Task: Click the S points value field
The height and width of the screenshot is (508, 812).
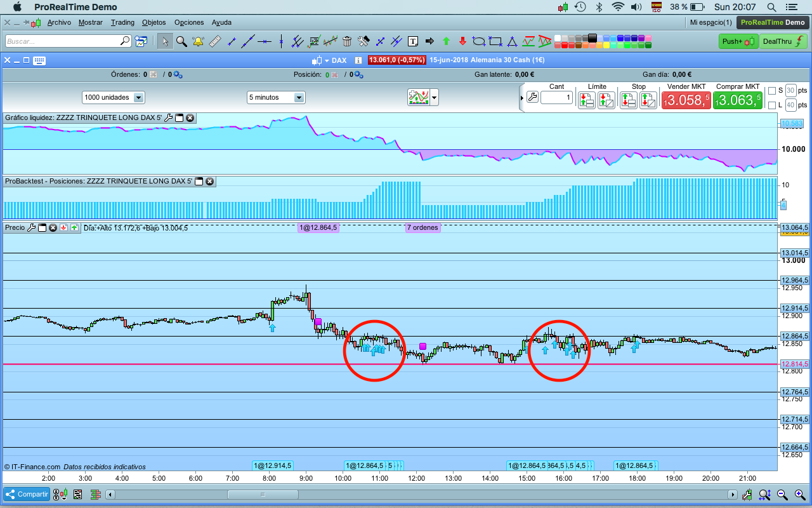Action: pos(790,90)
